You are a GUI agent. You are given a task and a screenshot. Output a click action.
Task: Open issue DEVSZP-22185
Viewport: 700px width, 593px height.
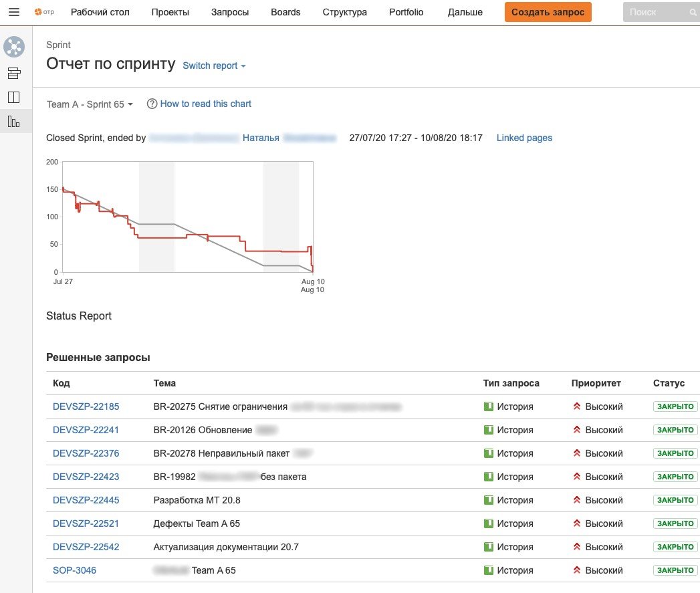coord(86,406)
